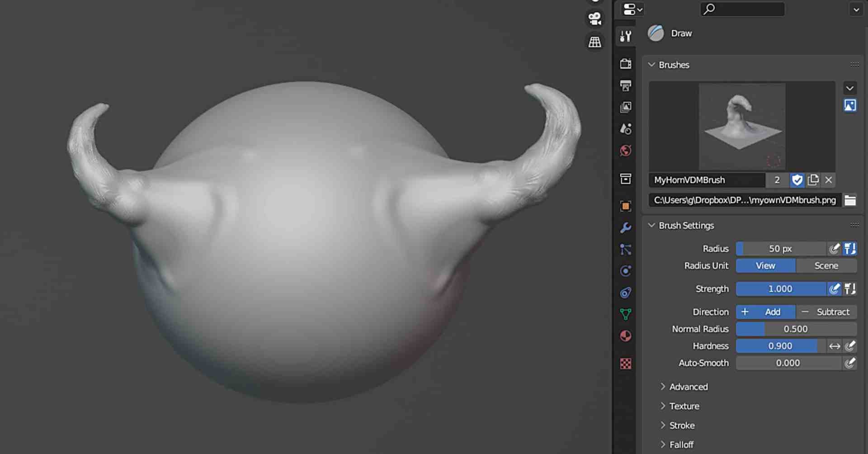The width and height of the screenshot is (868, 454).
Task: Expand the Stroke section
Action: [x=682, y=425]
